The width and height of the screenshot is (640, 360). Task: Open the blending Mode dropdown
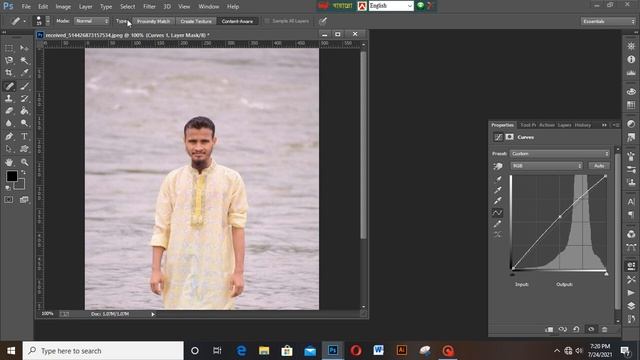tap(91, 21)
